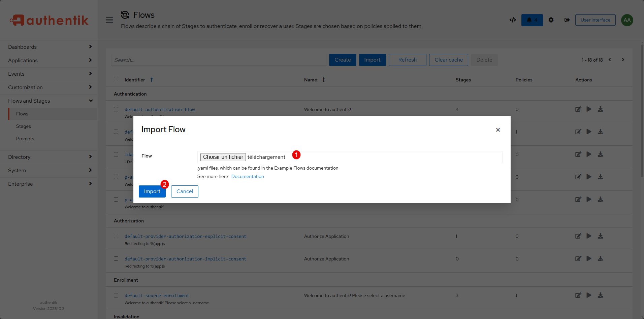The height and width of the screenshot is (319, 644).
Task: Click the sign out icon
Action: click(567, 20)
